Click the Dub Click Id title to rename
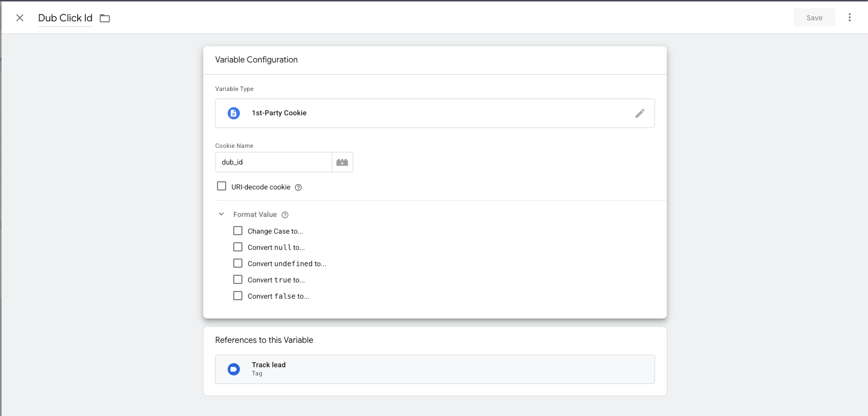868x416 pixels. (x=65, y=18)
